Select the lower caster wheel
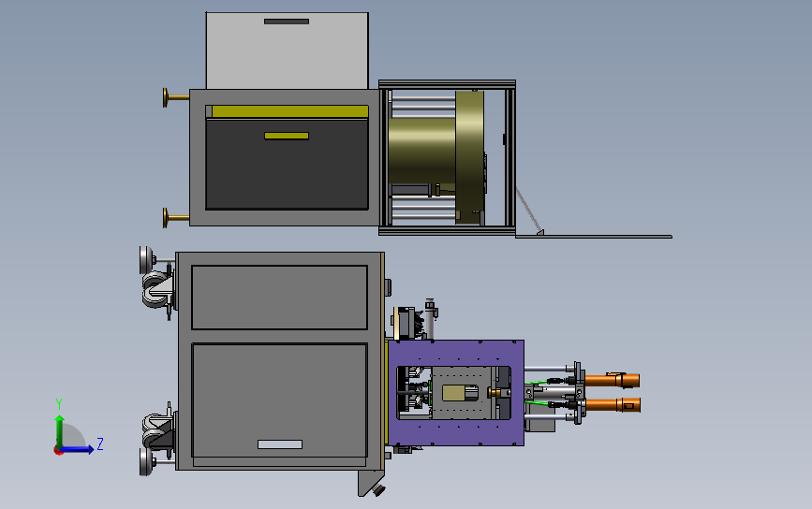Viewport: 812px width, 509px height. (155, 429)
